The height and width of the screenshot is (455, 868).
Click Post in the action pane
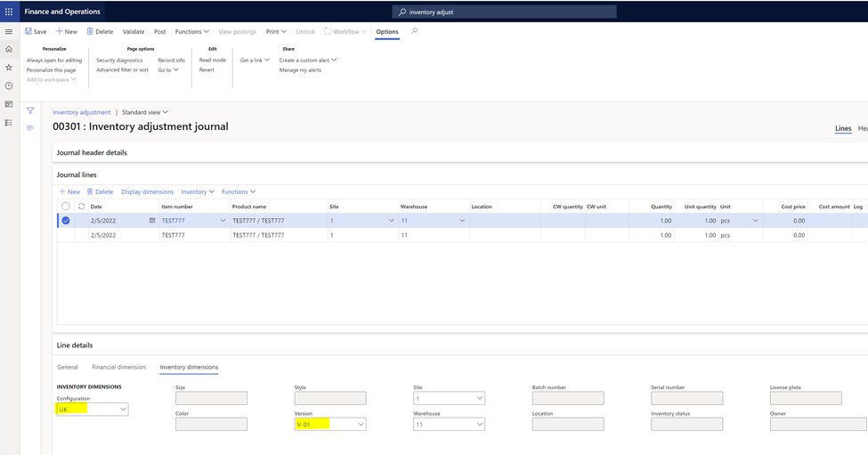coord(160,31)
